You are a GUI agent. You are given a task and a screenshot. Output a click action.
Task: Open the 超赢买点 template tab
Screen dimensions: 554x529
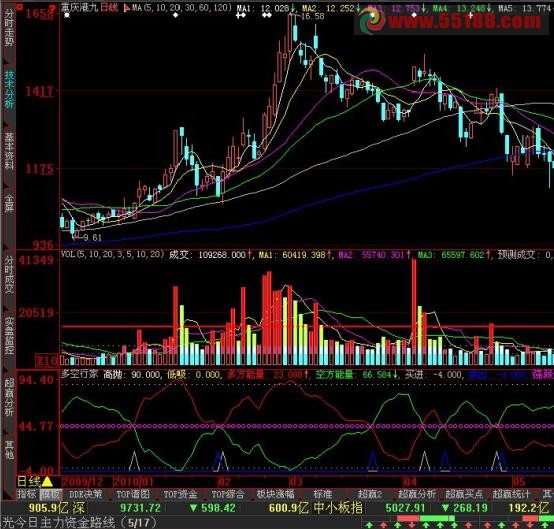(464, 494)
